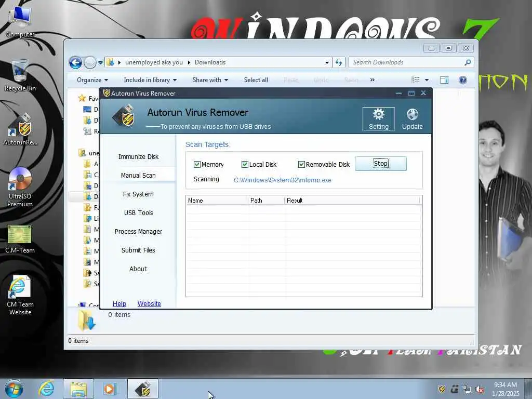Screen dimensions: 532x399
Task: Click the Downloads breadcrumb in address bar
Action: pyautogui.click(x=210, y=62)
